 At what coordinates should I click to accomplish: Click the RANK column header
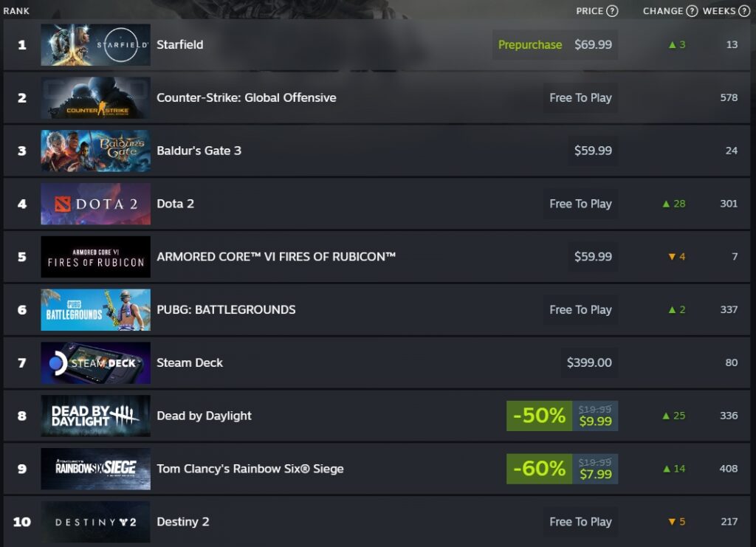(x=16, y=11)
